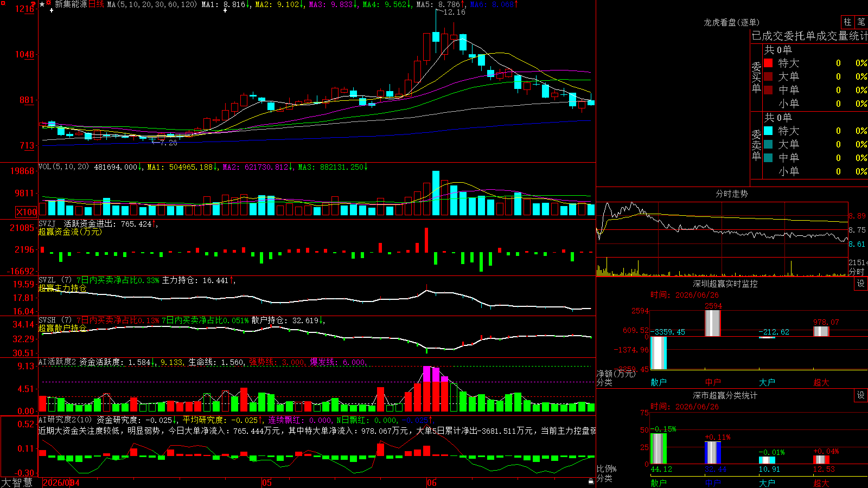
Task: Click the 大智慧 logo at bottom left
Action: coord(17,483)
